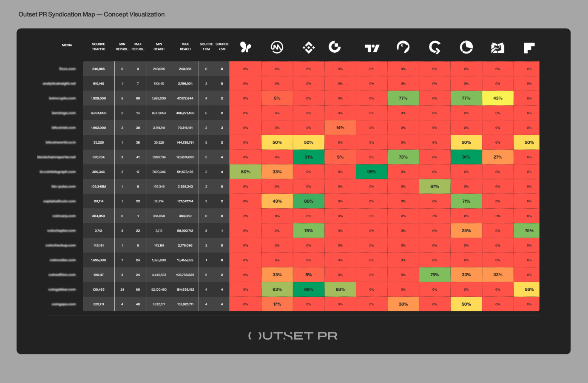Click the Outset PR Syndication Map title
588x383 pixels.
91,14
